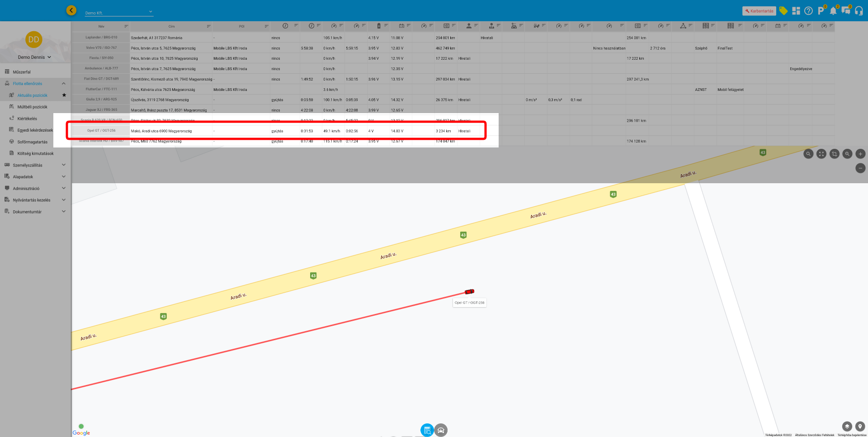
Task: Open the notifications bell icon
Action: point(833,11)
